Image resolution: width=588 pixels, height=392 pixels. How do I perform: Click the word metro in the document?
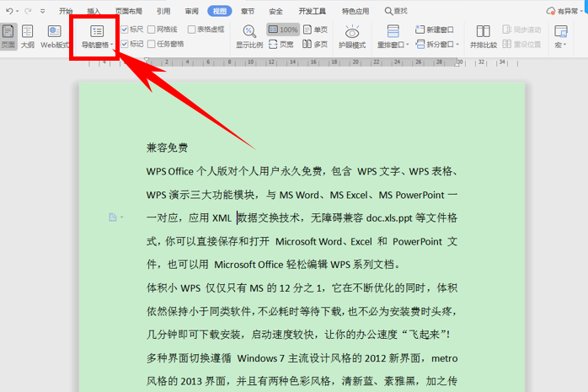(445, 358)
